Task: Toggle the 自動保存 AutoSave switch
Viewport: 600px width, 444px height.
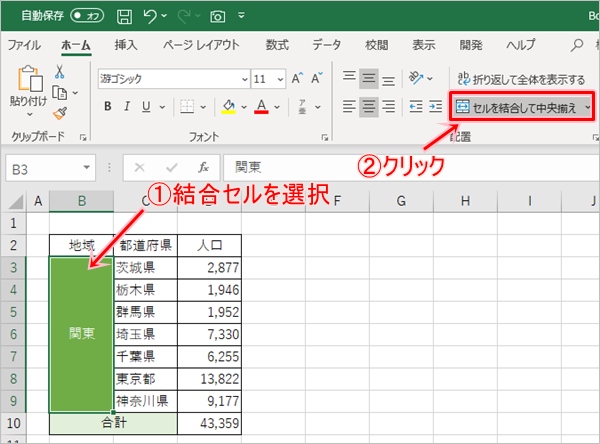Action: tap(87, 16)
